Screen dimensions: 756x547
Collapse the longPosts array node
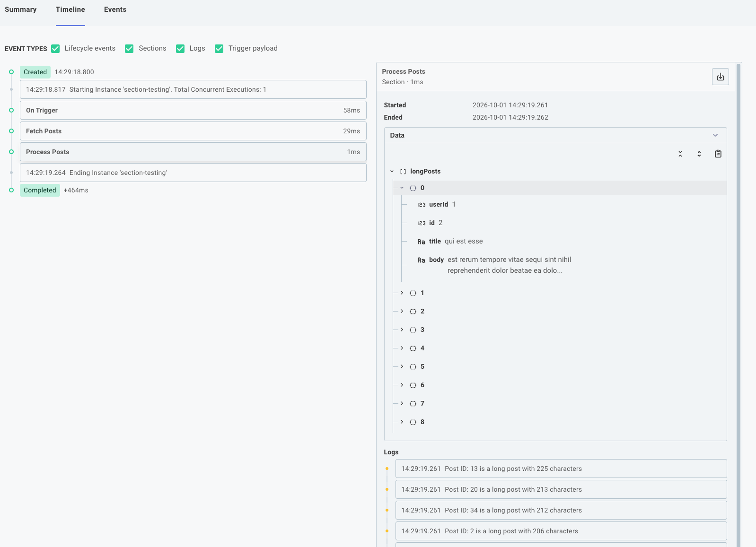pos(392,172)
